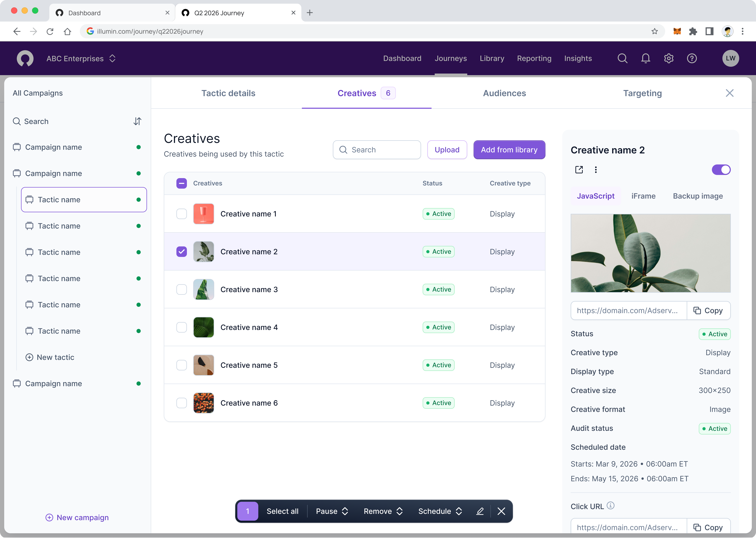Click the edit pencil in bulk action bar
The height and width of the screenshot is (538, 756).
480,511
